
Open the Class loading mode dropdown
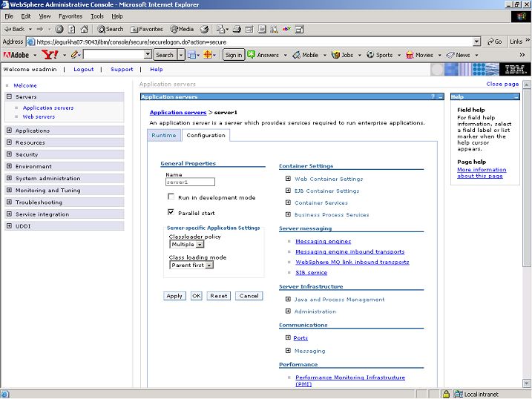pos(191,265)
